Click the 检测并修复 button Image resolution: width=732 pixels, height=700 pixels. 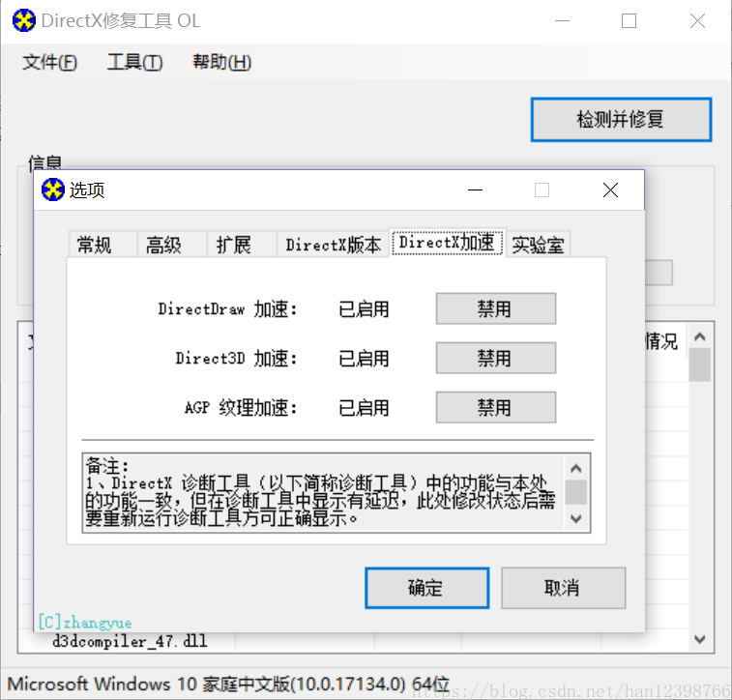click(621, 120)
